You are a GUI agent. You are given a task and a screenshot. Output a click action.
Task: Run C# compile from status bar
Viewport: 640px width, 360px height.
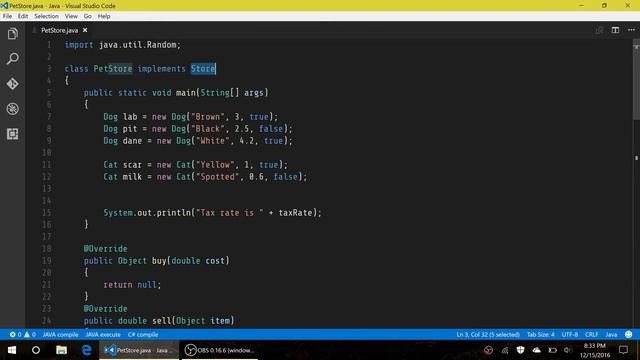(143, 334)
